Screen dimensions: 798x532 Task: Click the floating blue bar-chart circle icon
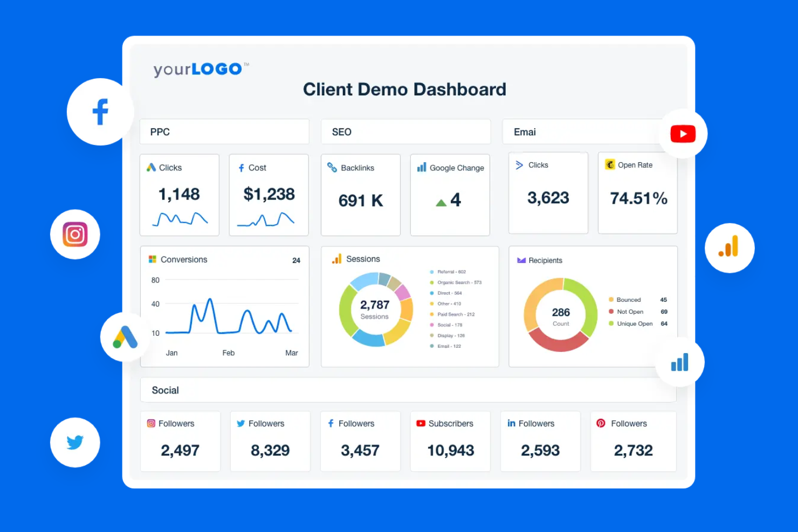pos(679,362)
